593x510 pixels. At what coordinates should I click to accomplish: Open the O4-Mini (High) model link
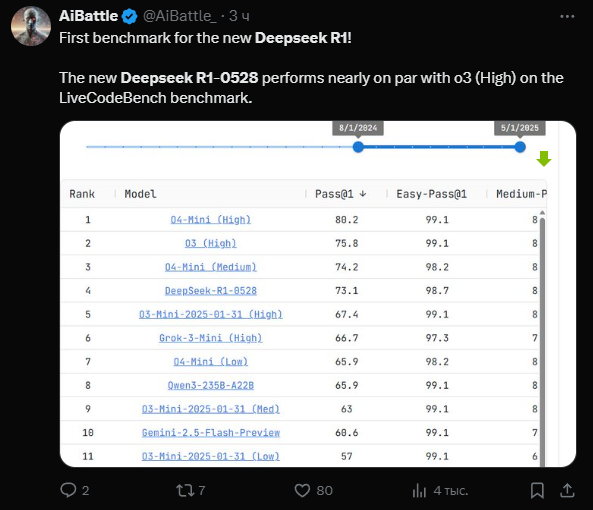[x=211, y=219]
